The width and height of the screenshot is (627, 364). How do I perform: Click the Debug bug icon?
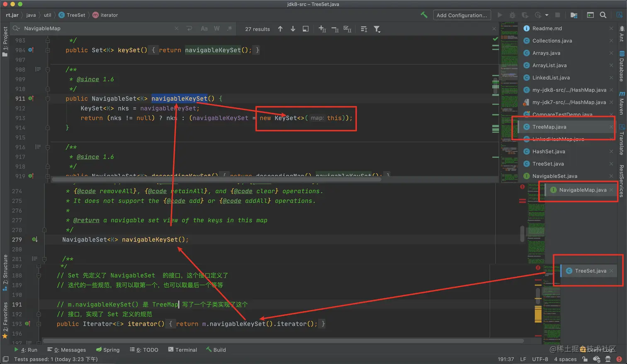coord(512,15)
